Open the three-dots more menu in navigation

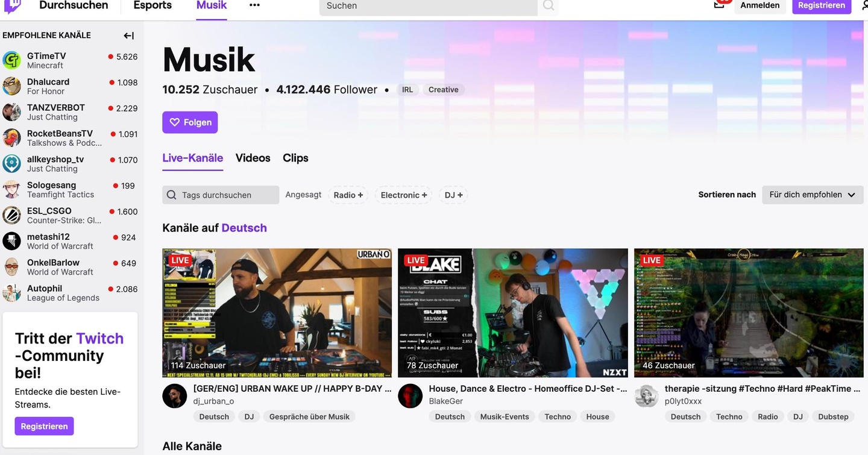click(x=254, y=5)
